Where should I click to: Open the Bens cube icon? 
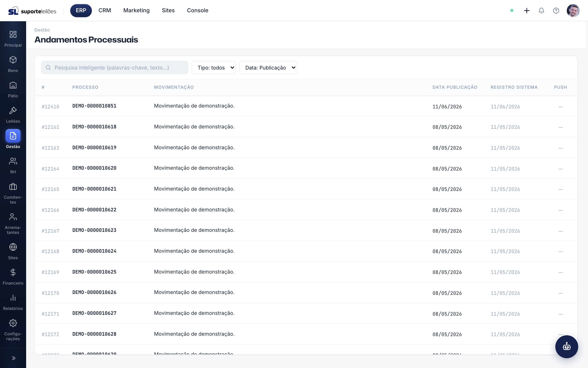pyautogui.click(x=13, y=60)
